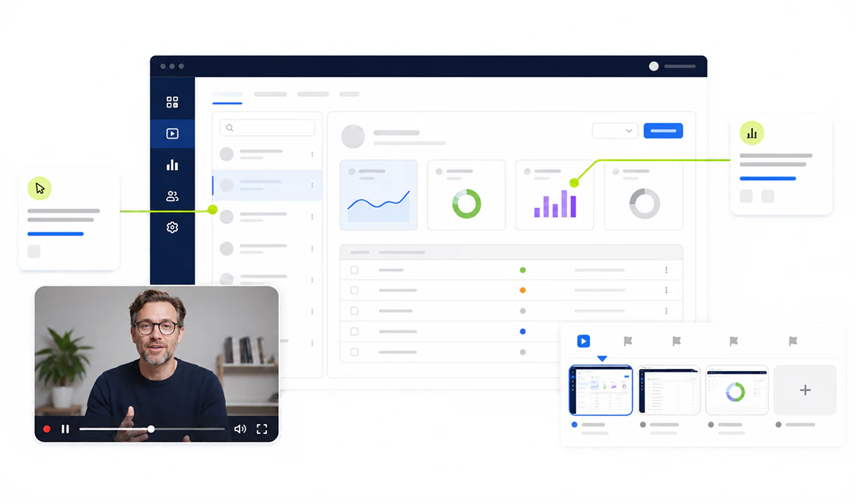This screenshot has height=504, width=856.
Task: Open the kebab menu on the highlighted list row
Action: coord(312,185)
